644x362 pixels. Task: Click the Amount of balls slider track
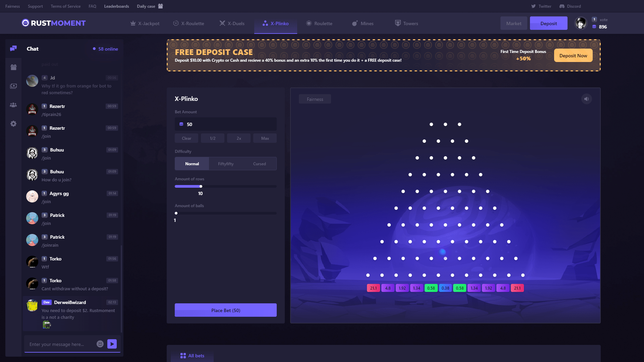click(226, 213)
